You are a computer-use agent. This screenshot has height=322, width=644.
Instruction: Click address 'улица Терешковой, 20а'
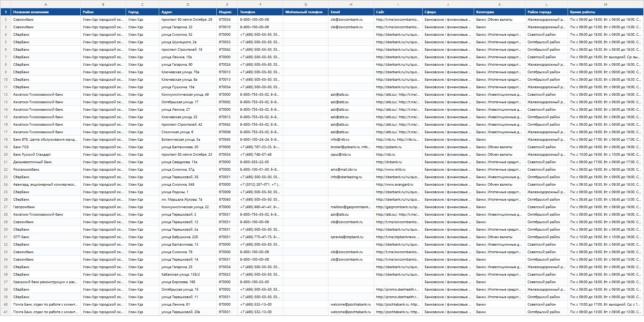pyautogui.click(x=188, y=312)
